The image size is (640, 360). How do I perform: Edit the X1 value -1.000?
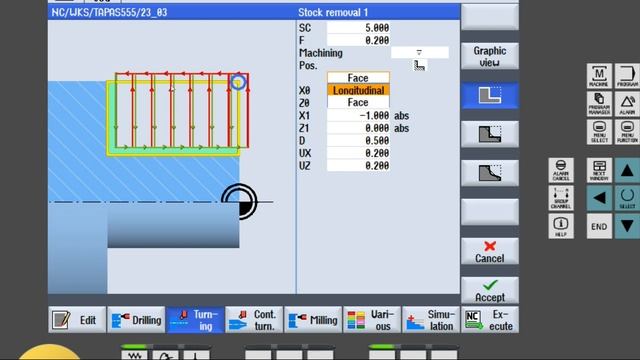click(358, 116)
